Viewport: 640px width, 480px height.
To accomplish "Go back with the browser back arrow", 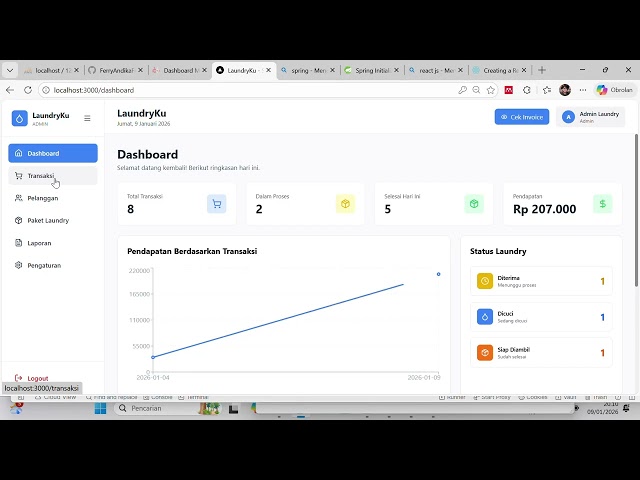I will (x=10, y=90).
